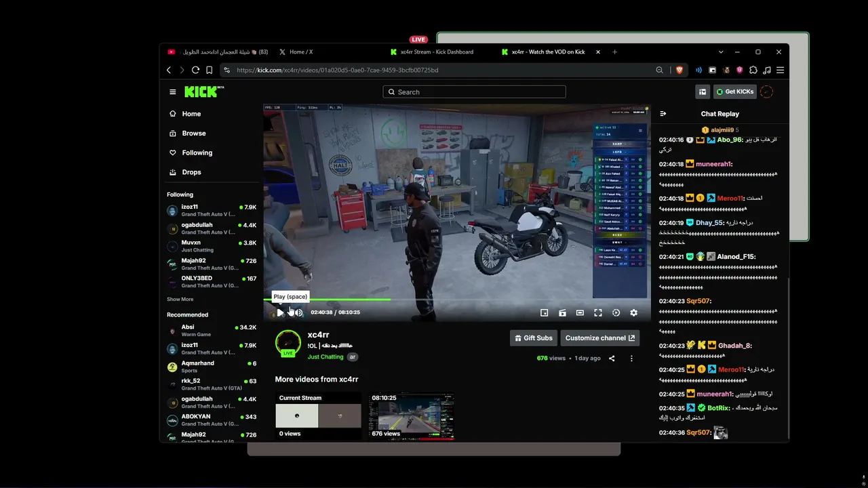Viewport: 868px width, 488px height.
Task: Open playback speed control in player
Action: (616, 312)
